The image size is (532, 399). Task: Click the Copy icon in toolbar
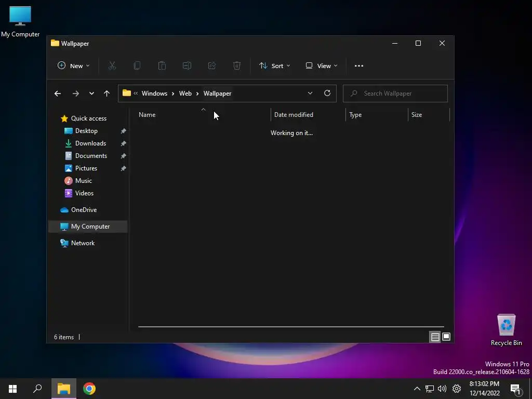tap(137, 65)
